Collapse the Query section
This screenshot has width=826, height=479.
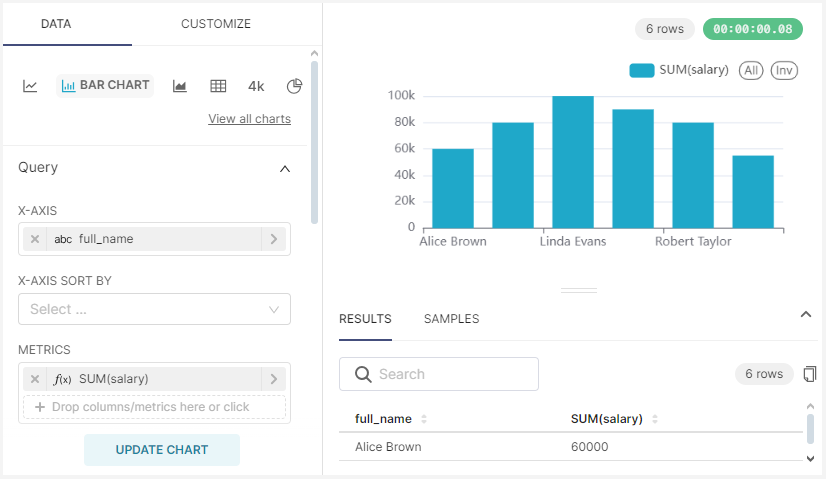(x=285, y=168)
